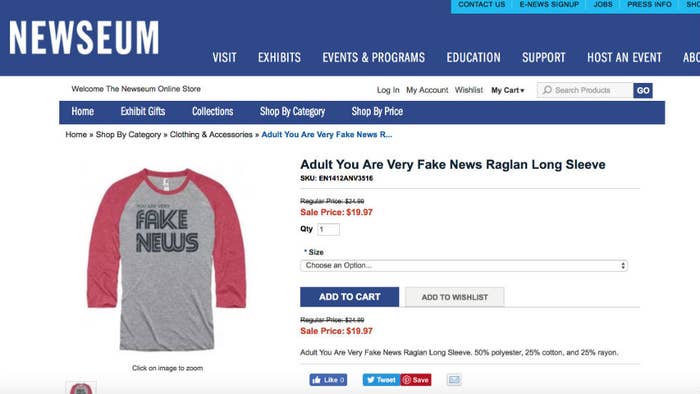The width and height of the screenshot is (700, 394).
Task: Open the Size dropdown selector
Action: [x=464, y=265]
